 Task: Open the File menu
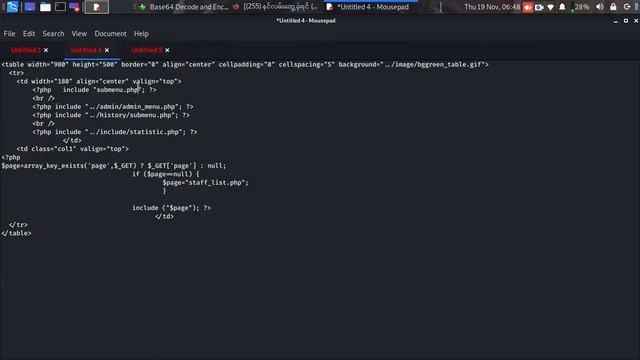click(x=9, y=33)
